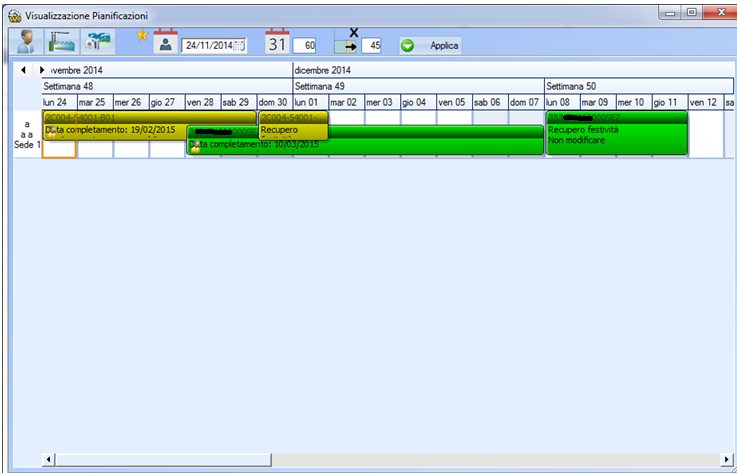Select day column lun 08

[x=562, y=102]
